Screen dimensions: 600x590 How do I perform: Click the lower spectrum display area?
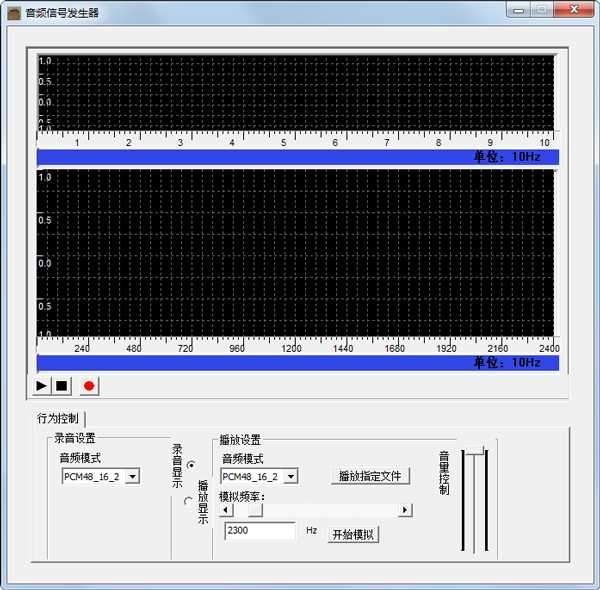pos(295,253)
